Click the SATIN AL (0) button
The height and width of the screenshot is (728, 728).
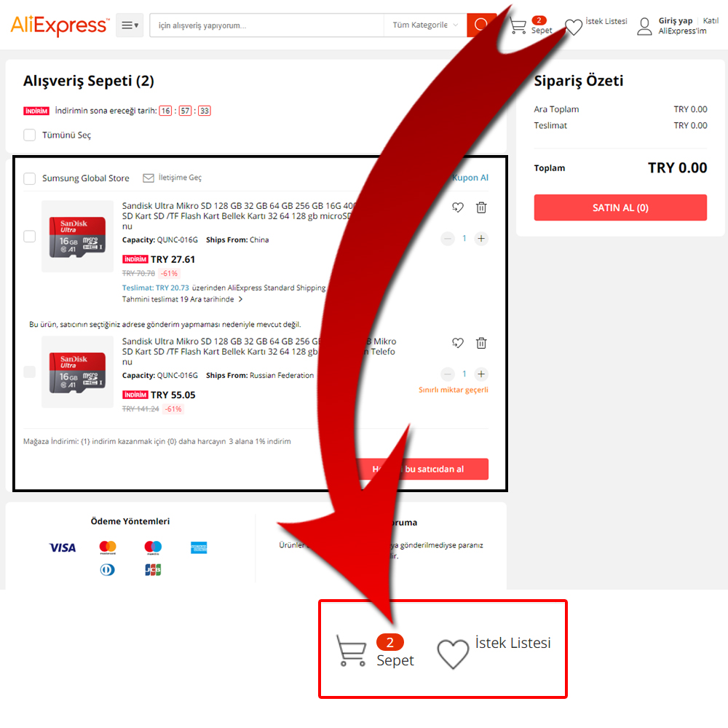620,207
